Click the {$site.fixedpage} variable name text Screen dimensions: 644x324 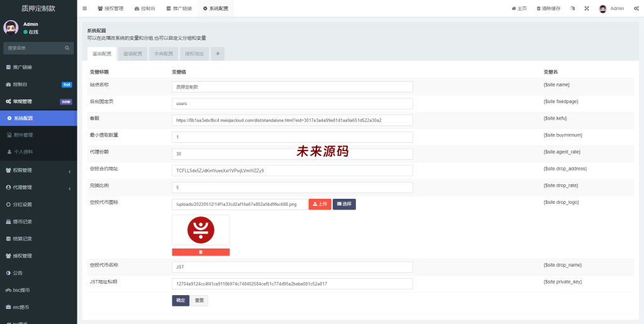pyautogui.click(x=560, y=101)
